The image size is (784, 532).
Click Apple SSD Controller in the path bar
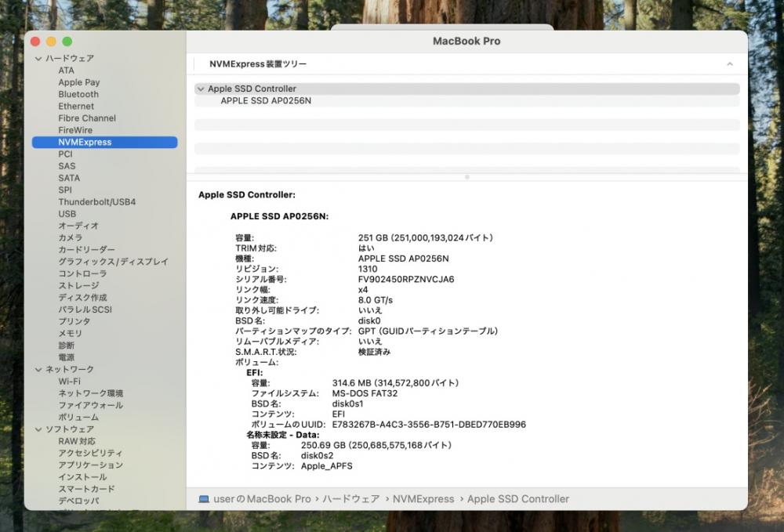click(x=518, y=499)
